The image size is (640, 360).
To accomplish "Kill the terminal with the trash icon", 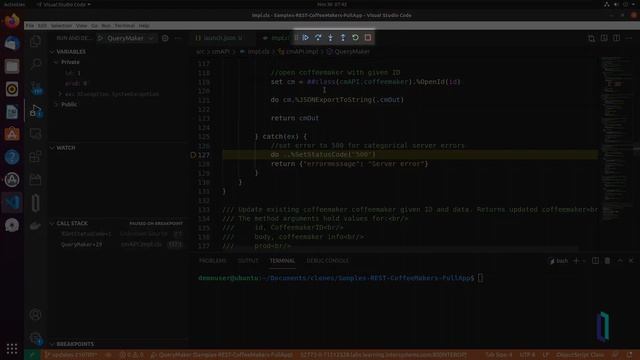I will [x=607, y=261].
